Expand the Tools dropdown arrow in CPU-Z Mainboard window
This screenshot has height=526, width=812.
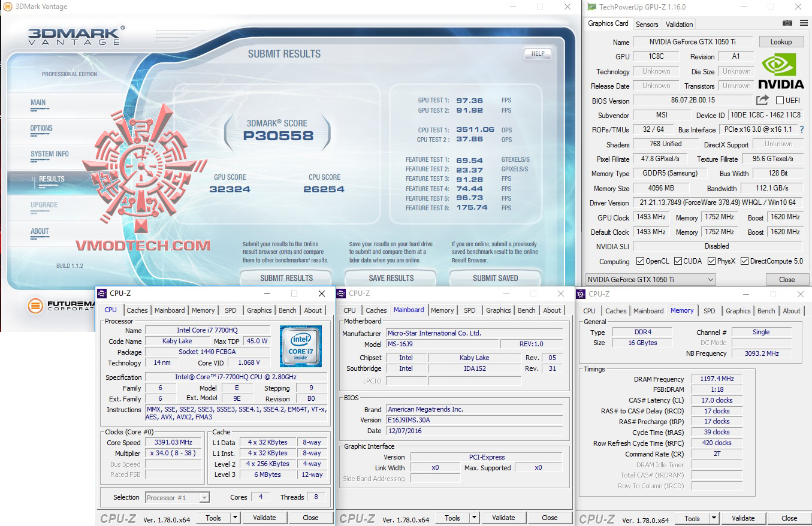pyautogui.click(x=474, y=518)
